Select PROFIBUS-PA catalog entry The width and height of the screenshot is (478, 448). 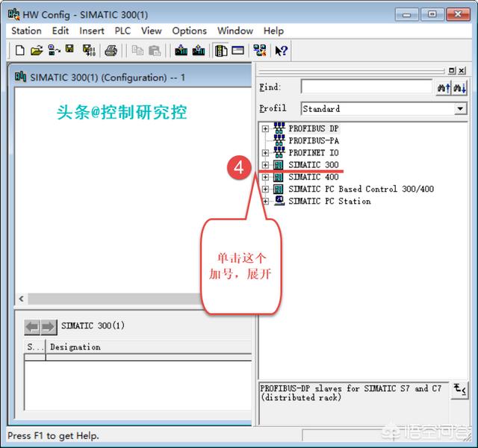(314, 140)
